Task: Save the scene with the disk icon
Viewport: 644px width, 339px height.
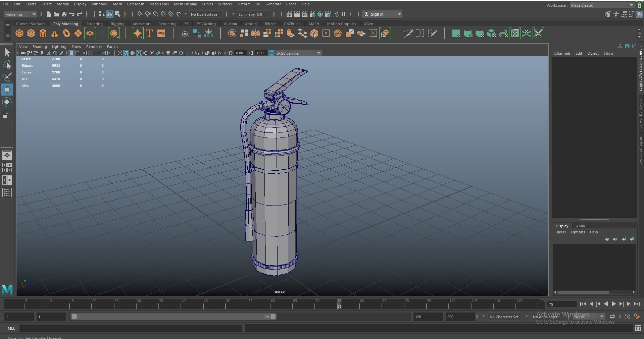Action: [x=64, y=14]
